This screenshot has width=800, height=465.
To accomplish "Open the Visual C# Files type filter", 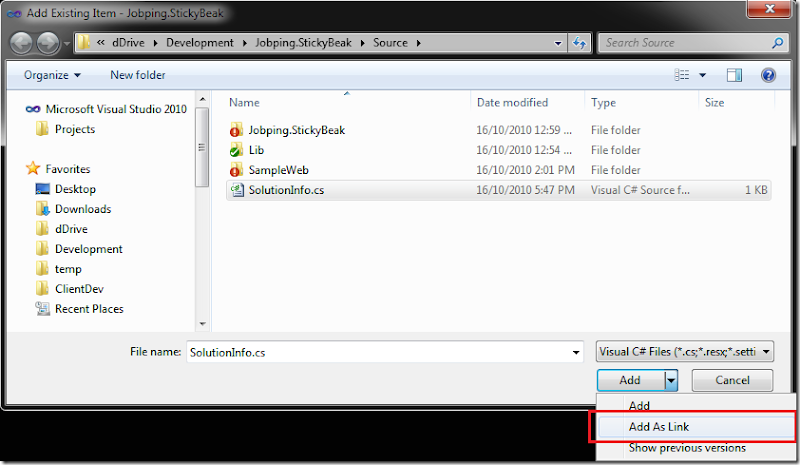I will [685, 351].
